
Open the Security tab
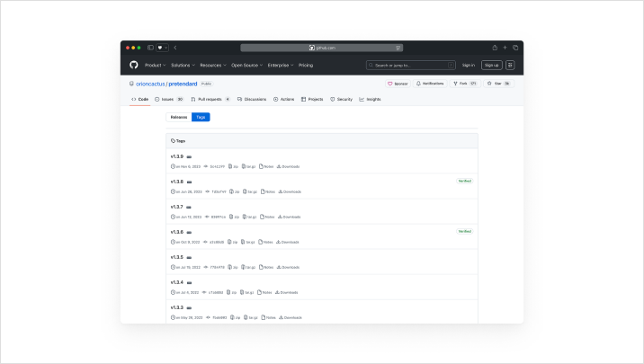341,99
